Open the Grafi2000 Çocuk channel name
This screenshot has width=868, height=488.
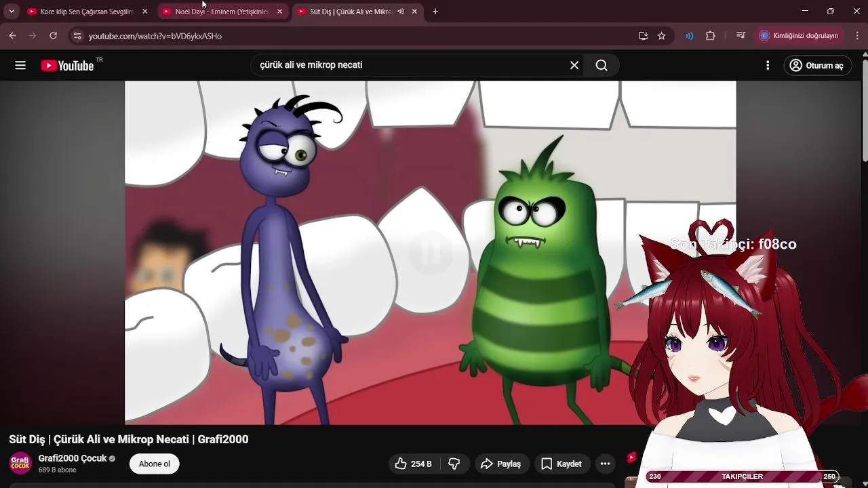click(73, 458)
